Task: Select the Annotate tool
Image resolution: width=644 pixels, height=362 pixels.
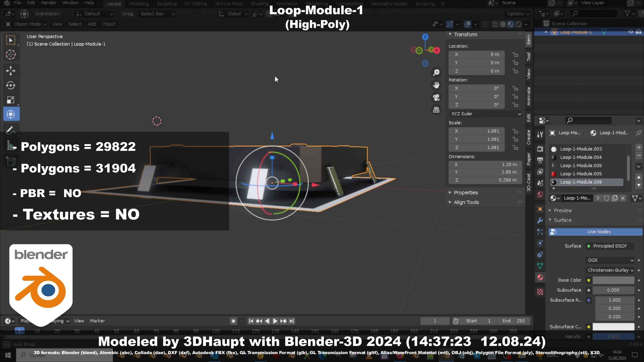Action: [11, 130]
